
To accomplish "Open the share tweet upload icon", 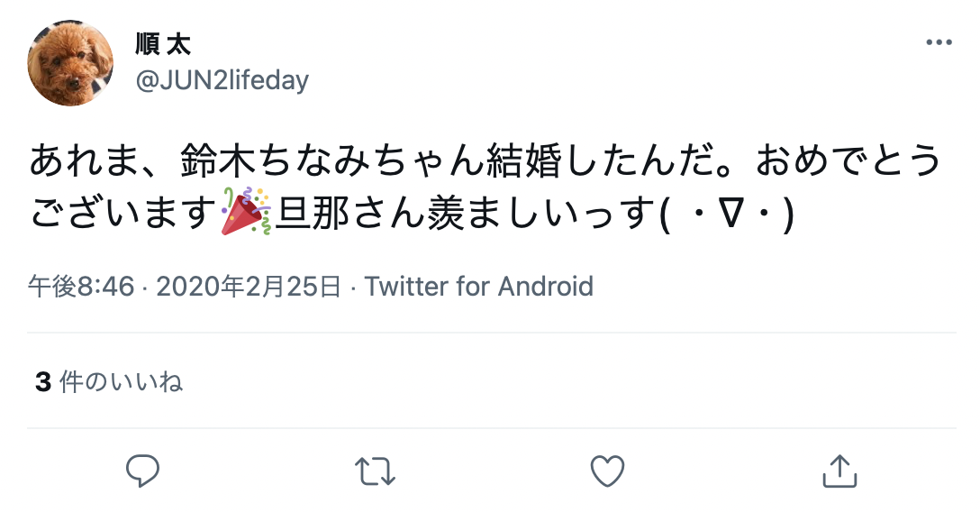I will (839, 471).
